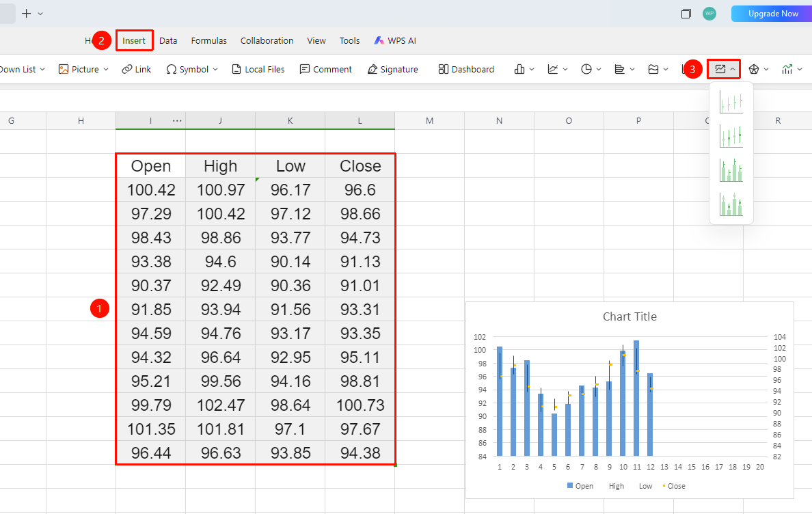Insert a Link
The width and height of the screenshot is (812, 514).
(x=136, y=69)
